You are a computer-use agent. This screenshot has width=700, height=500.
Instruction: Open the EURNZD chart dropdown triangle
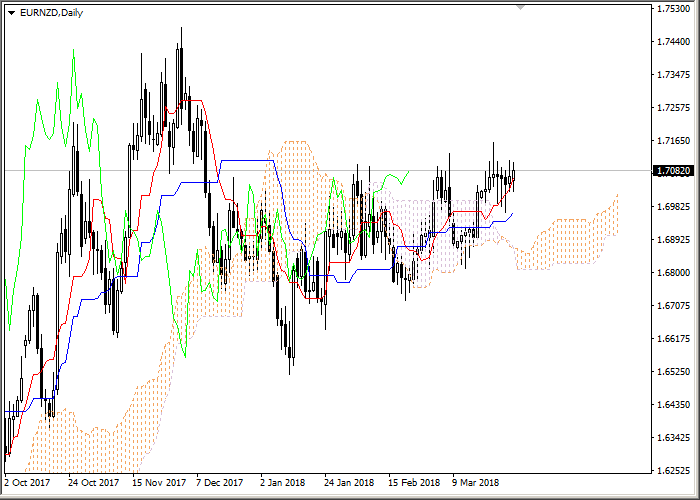(x=12, y=13)
